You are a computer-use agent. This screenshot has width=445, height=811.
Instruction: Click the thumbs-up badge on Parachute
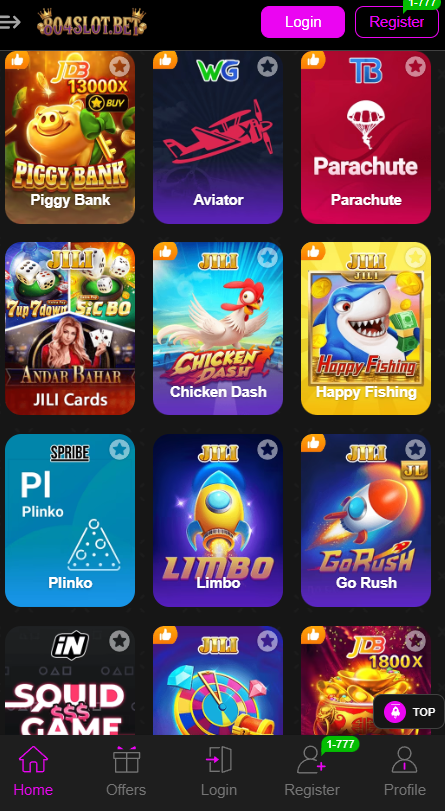(313, 61)
